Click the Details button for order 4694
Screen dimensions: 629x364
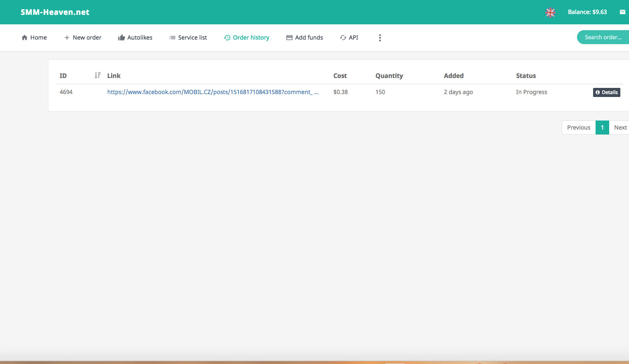point(607,92)
